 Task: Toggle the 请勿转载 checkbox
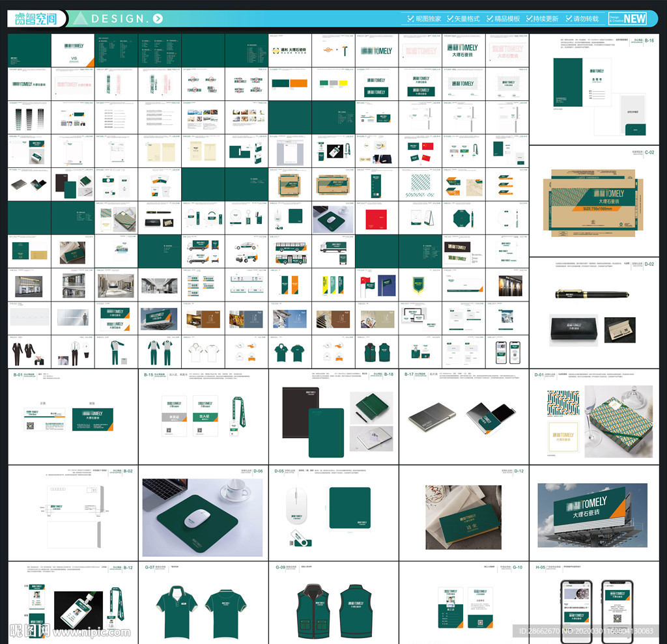569,19
